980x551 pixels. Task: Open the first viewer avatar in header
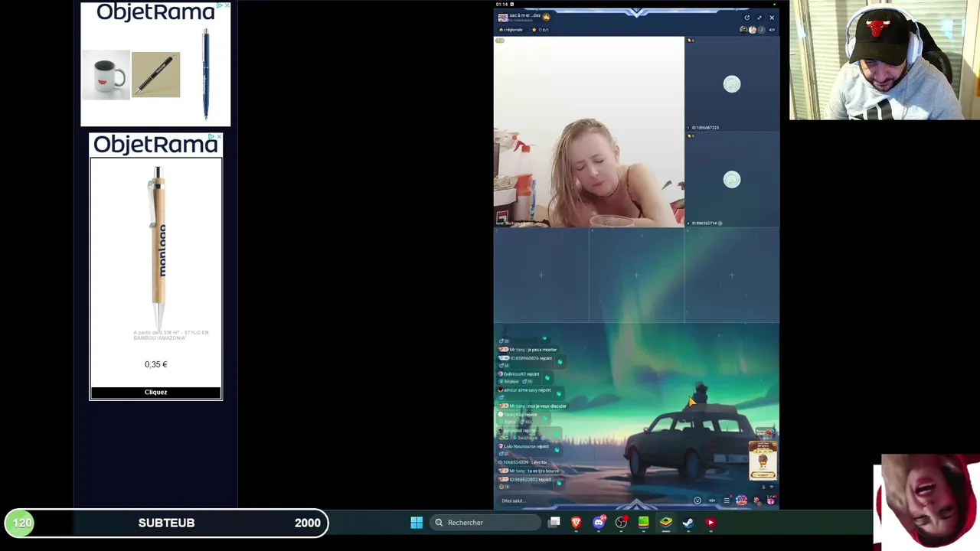743,30
